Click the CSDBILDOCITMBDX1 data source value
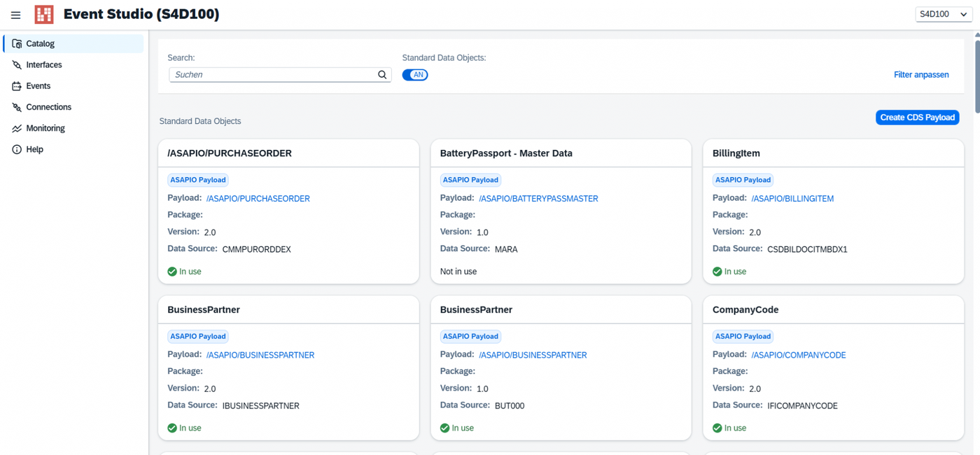The image size is (980, 455). click(807, 249)
